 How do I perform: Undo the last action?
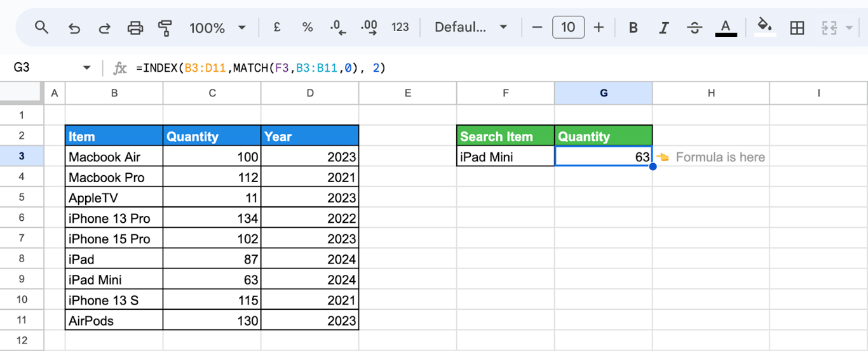[74, 27]
